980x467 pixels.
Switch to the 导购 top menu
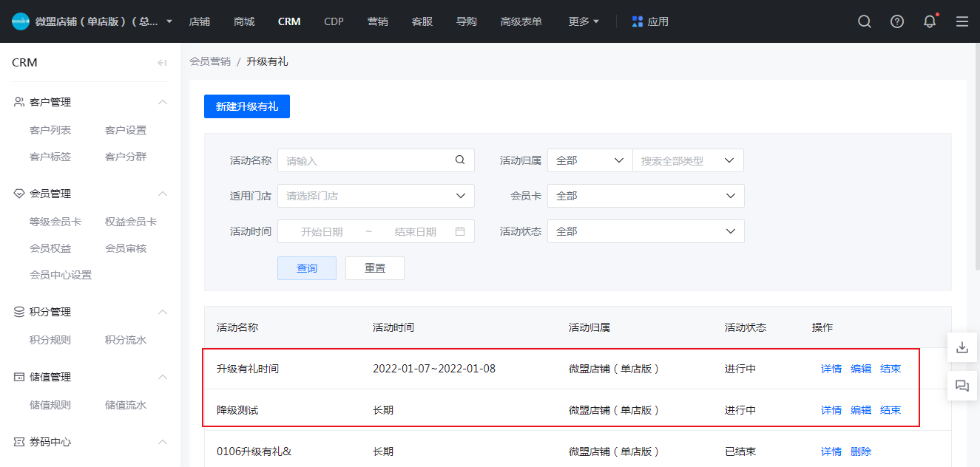point(467,21)
